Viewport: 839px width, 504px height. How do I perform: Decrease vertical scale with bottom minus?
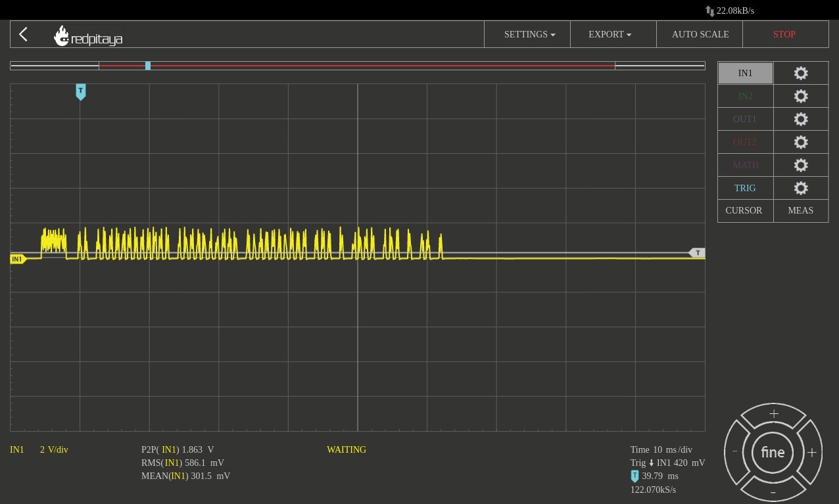pos(773,492)
